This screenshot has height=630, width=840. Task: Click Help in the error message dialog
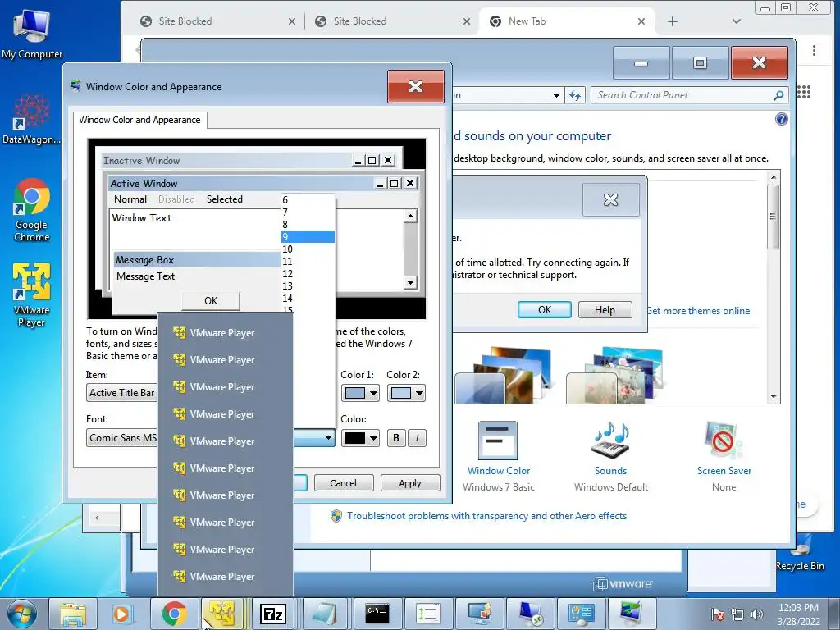click(605, 309)
